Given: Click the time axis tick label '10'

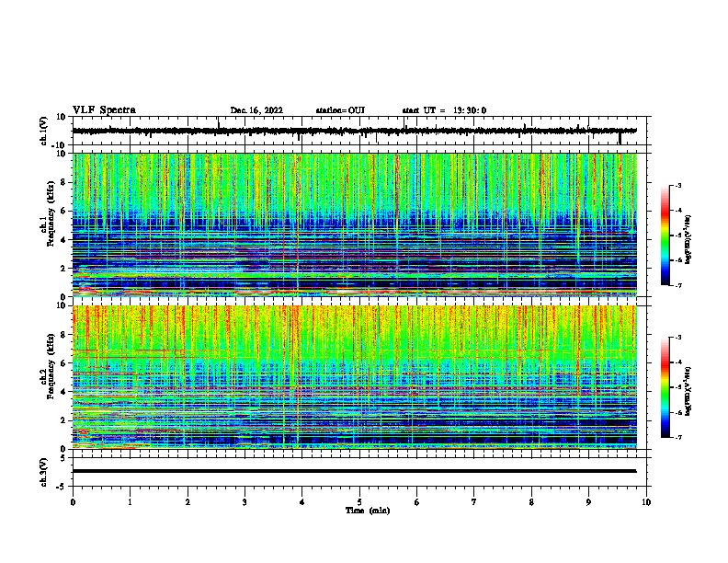Looking at the screenshot, I should [x=646, y=502].
